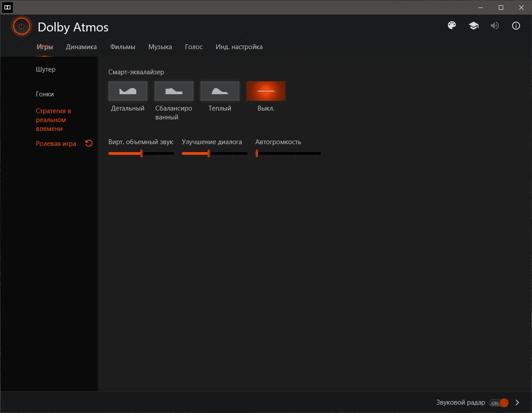
Task: Reset the Ролевая игра profile
Action: 89,143
